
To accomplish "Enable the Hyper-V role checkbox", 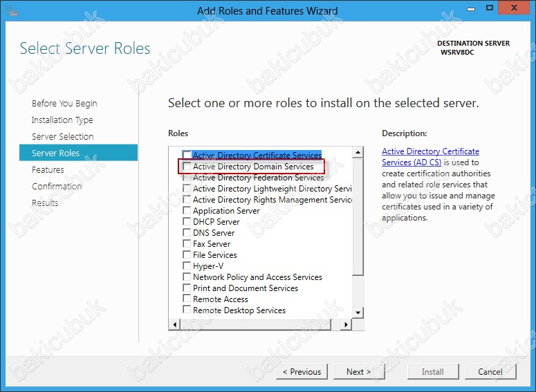I will [x=187, y=265].
